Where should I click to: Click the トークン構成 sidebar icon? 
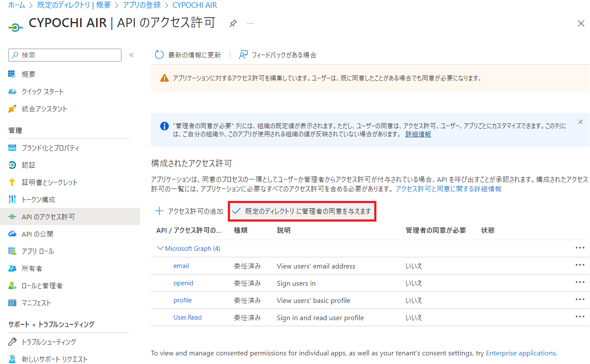click(x=12, y=200)
